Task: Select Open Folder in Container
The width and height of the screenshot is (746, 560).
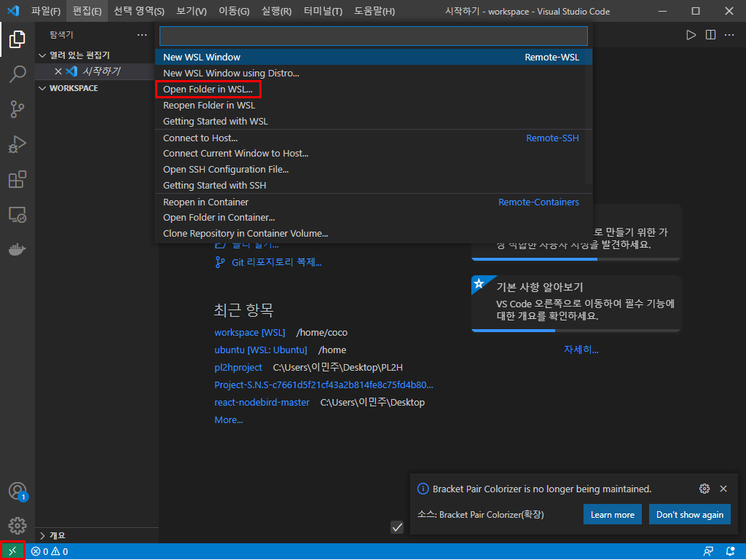Action: point(374,218)
